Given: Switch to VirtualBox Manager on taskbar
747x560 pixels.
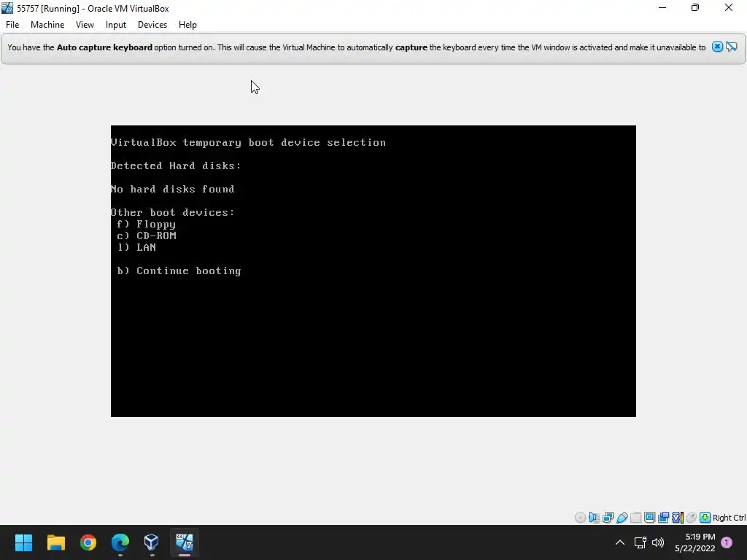Looking at the screenshot, I should click(x=152, y=542).
